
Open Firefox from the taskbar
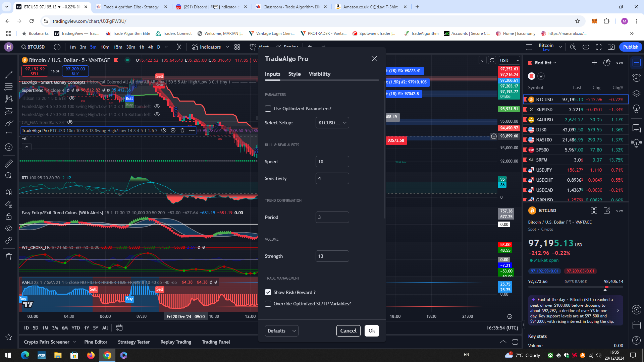(91, 356)
